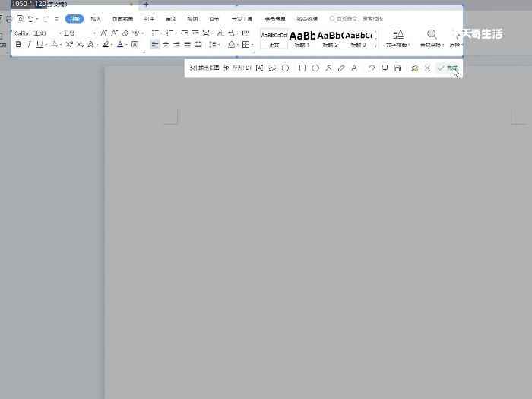Screen dimensions: 532x399
Task: Click the 存为PDF button in screenshot toolbar
Action: [x=237, y=68]
